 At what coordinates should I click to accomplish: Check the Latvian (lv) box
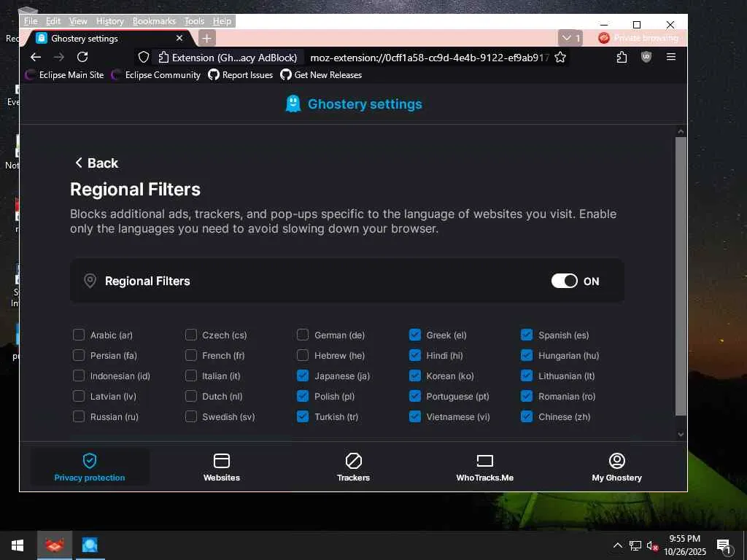pos(79,396)
